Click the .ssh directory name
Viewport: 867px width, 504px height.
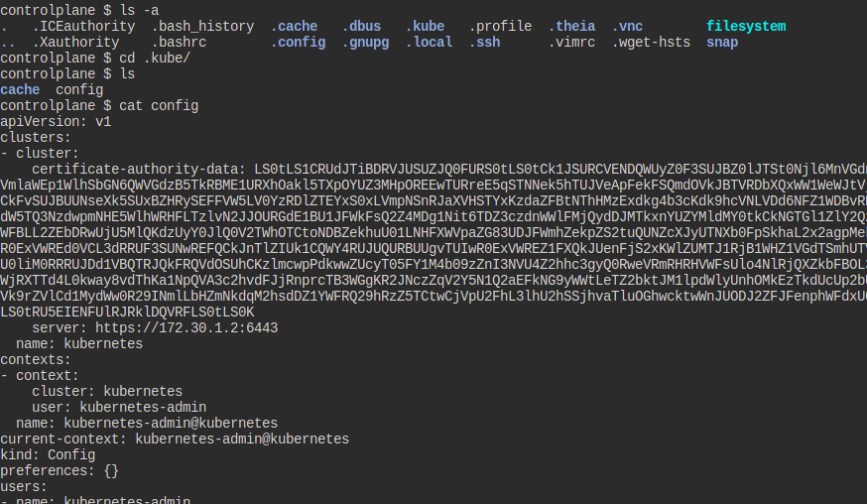tap(484, 43)
